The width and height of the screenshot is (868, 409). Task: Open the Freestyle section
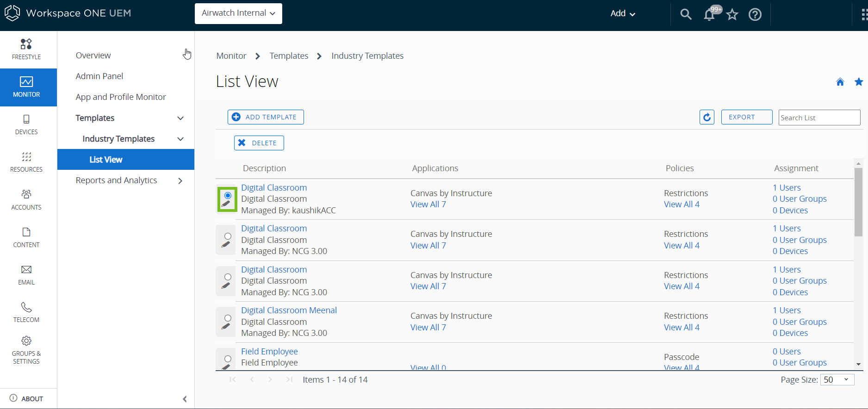point(26,50)
